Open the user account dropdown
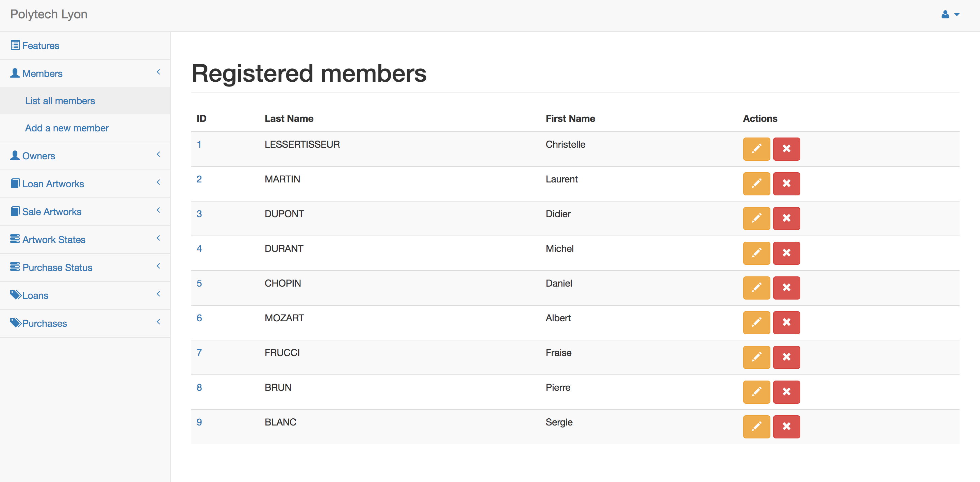 (950, 14)
